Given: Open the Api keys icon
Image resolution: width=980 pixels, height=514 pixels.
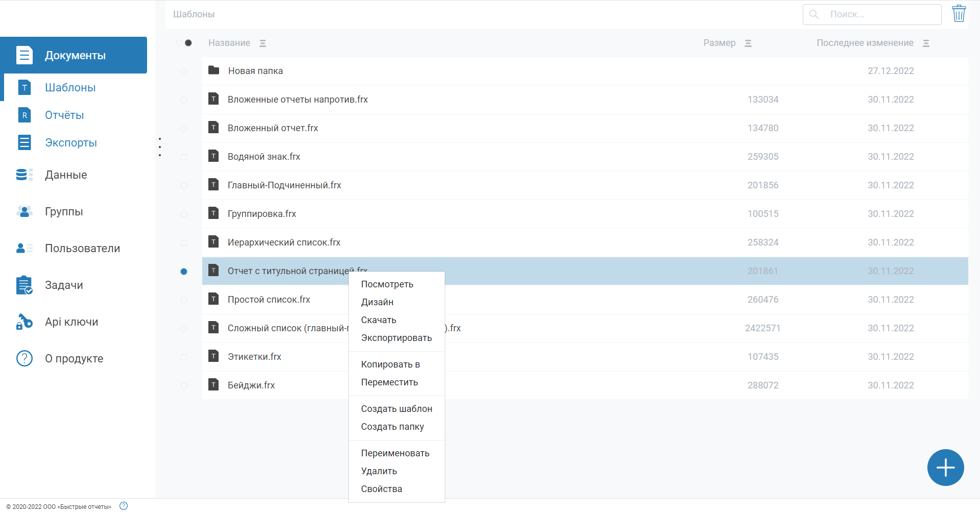Looking at the screenshot, I should [25, 322].
